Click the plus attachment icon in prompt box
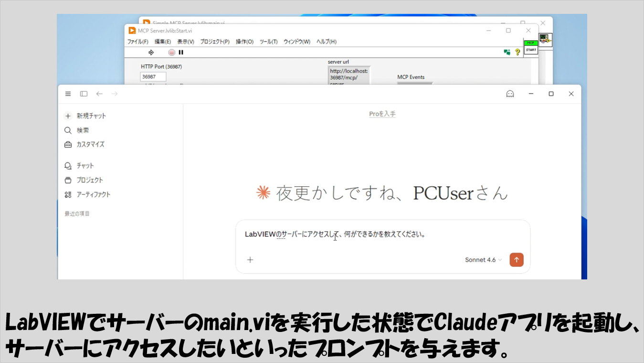The height and width of the screenshot is (363, 644). click(250, 260)
